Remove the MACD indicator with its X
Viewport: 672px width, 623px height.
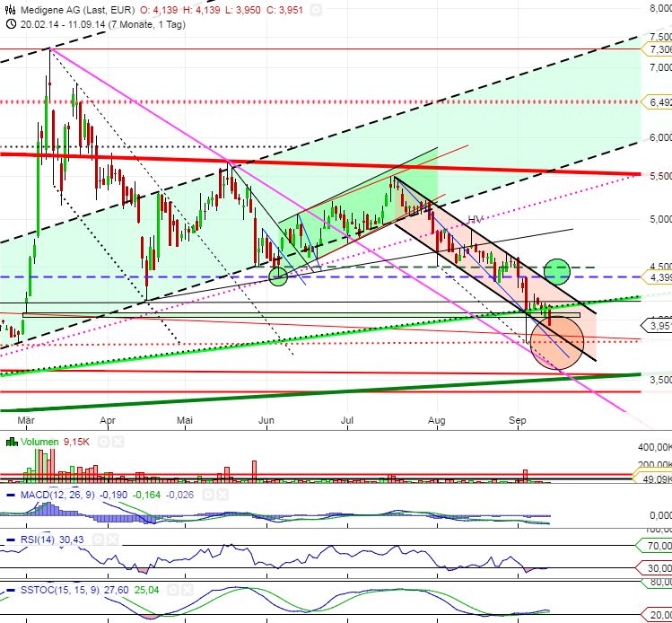(x=223, y=496)
